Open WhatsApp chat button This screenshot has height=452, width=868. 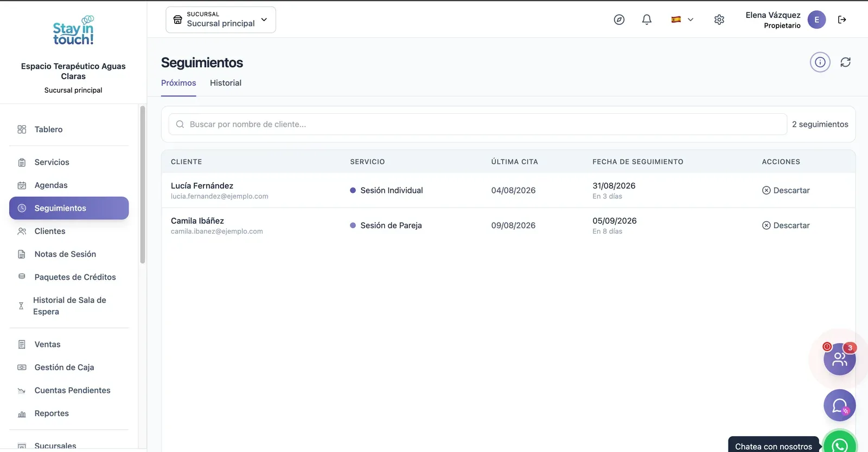click(x=840, y=443)
